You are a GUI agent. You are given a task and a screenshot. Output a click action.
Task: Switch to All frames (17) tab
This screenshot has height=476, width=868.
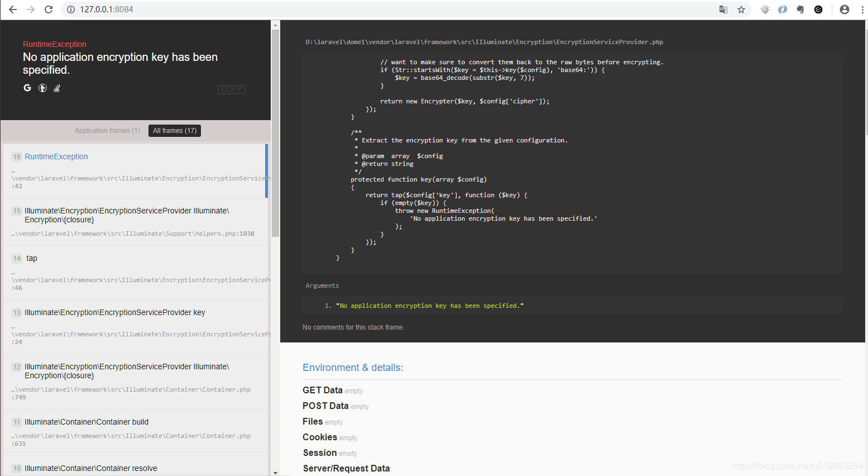[x=175, y=131]
